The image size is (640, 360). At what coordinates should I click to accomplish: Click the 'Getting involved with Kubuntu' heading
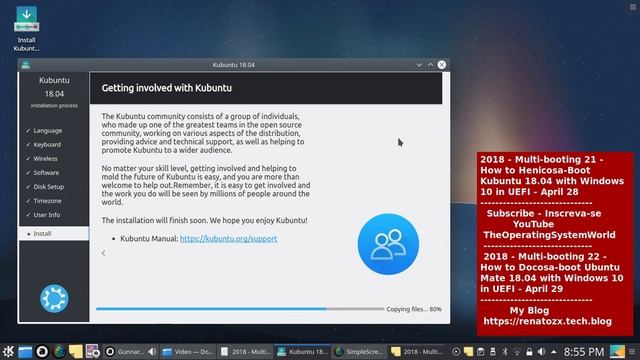pyautogui.click(x=167, y=88)
